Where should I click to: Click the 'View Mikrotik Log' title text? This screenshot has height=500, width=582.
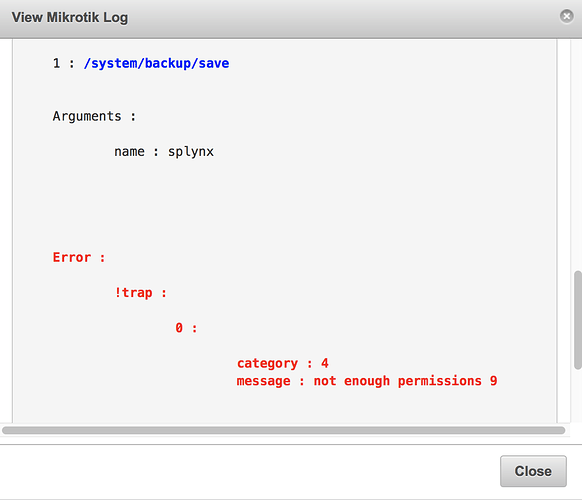point(70,17)
